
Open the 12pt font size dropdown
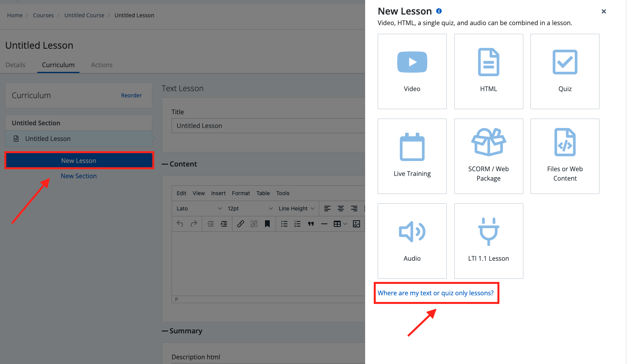pos(250,209)
